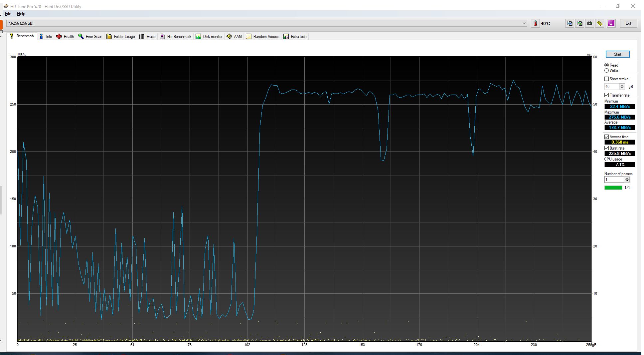This screenshot has height=355, width=644.
Task: Increase the number of passes
Action: pyautogui.click(x=627, y=178)
